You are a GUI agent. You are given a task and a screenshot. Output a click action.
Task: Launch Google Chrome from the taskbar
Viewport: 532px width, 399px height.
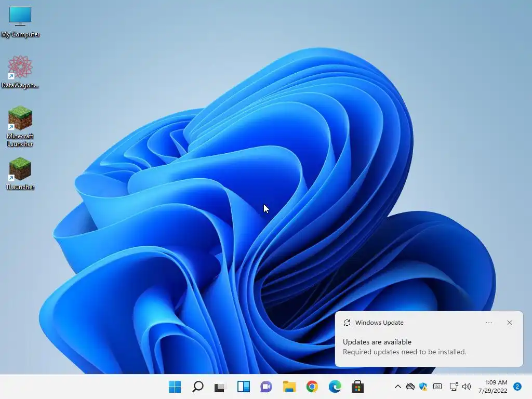click(312, 387)
